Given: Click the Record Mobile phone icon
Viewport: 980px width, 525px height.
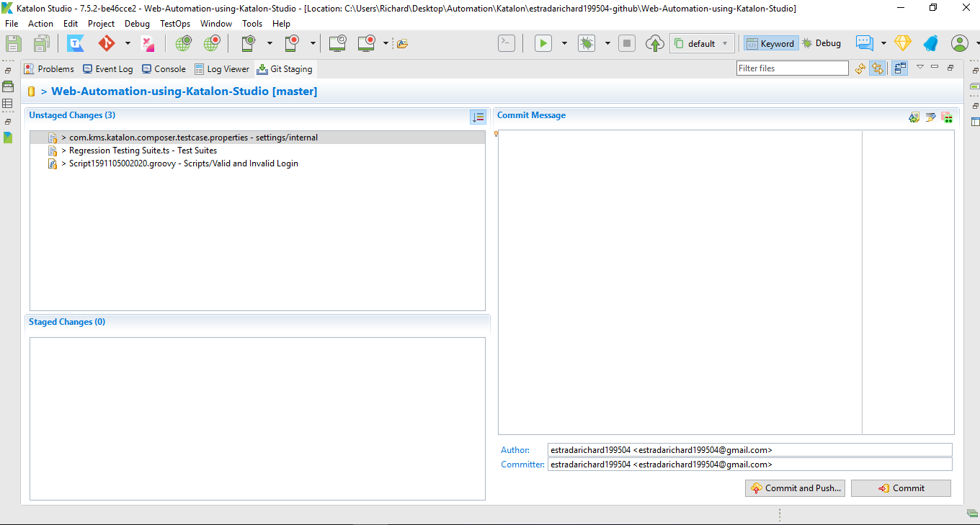Looking at the screenshot, I should (291, 43).
